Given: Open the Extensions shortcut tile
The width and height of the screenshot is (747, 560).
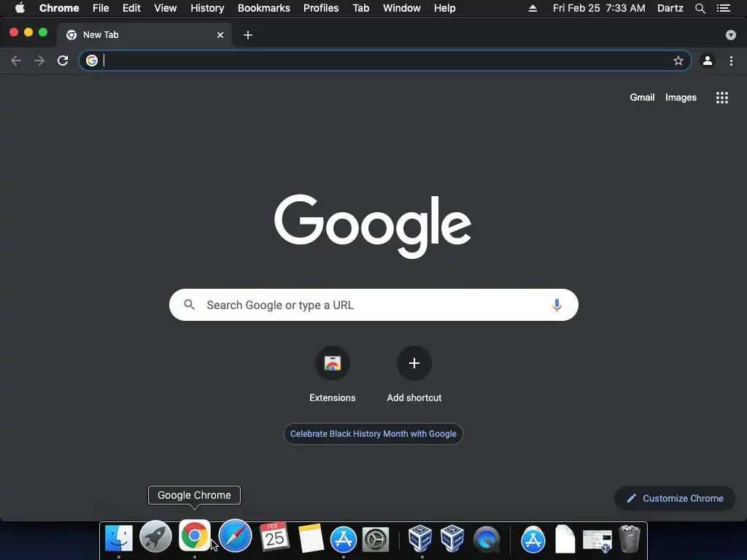Looking at the screenshot, I should coord(333,363).
